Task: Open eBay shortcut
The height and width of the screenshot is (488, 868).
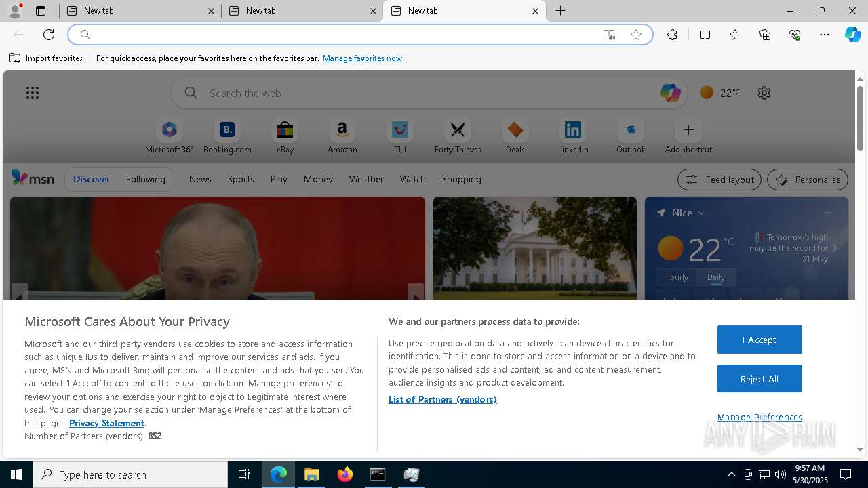Action: coord(285,136)
